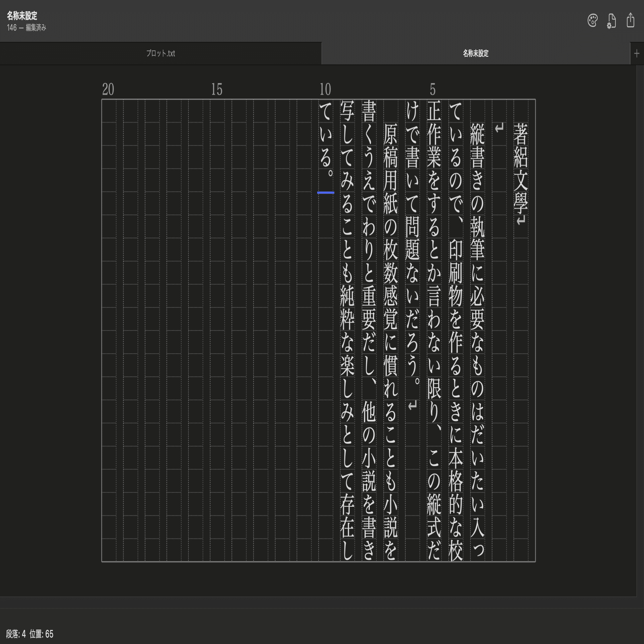Click the return mark on the empty line

pyautogui.click(x=499, y=128)
